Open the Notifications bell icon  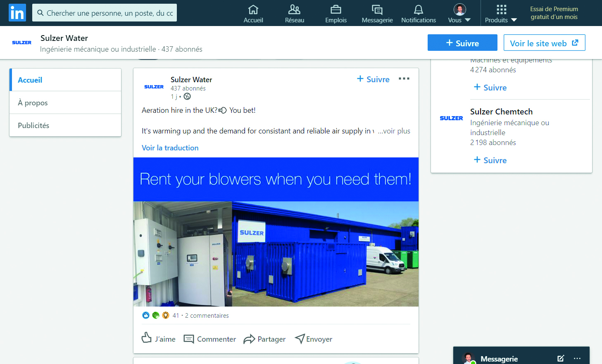point(419,14)
